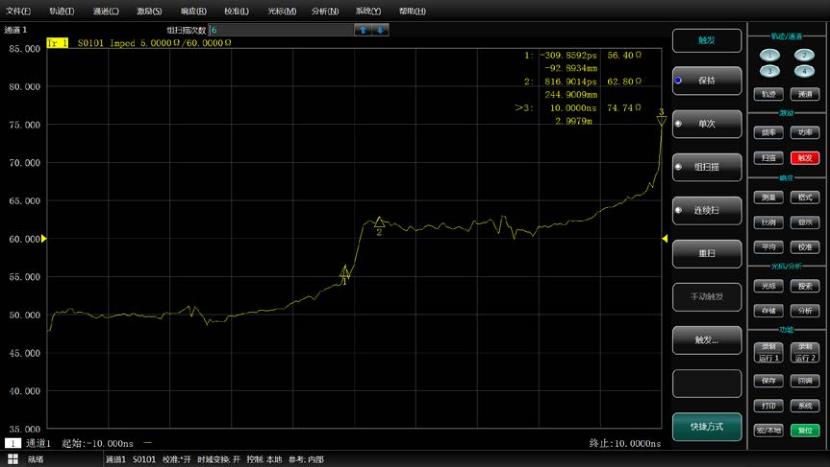830x467 pixels.
Task: Open the 文件 file menu
Action: tap(19, 11)
